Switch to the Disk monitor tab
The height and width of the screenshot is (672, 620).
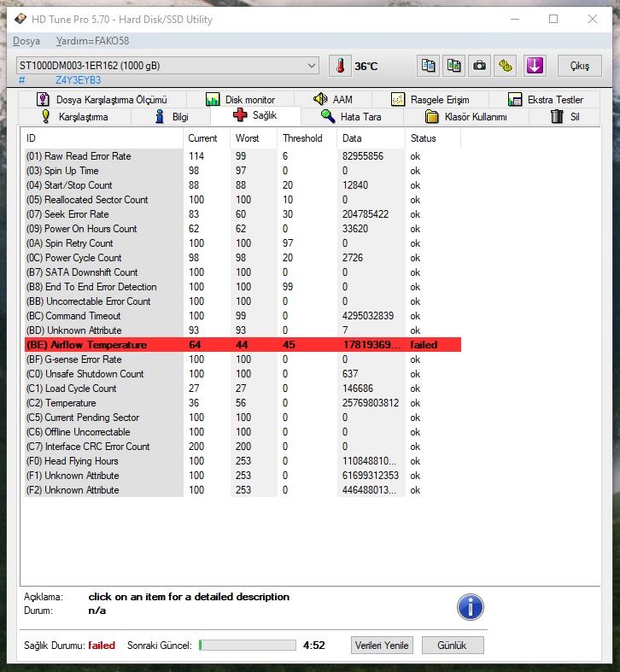241,99
